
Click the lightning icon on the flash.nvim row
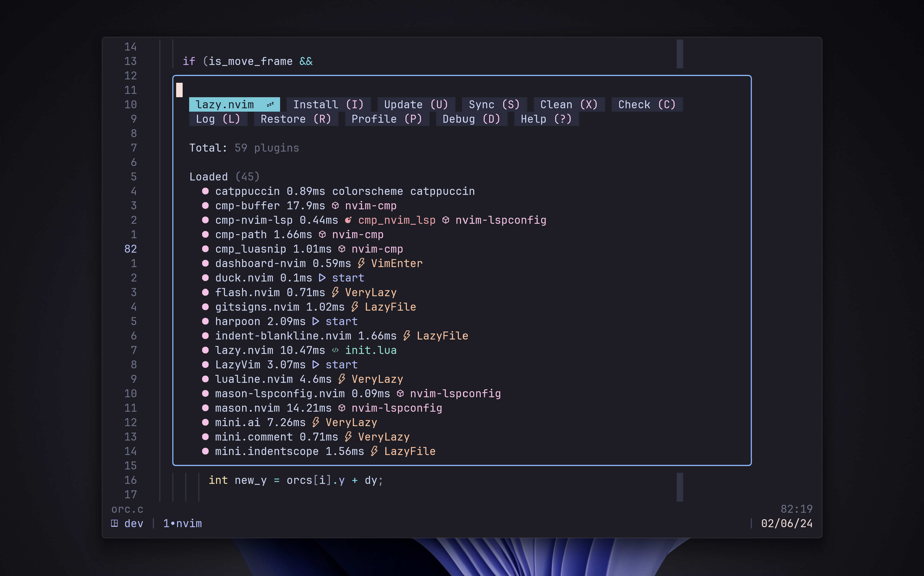tap(335, 292)
